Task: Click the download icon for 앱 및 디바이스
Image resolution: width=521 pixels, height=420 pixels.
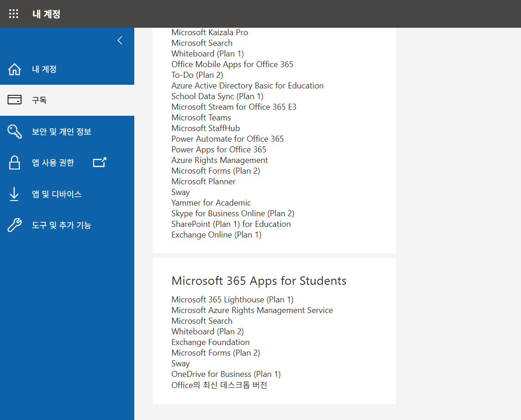Action: [x=14, y=194]
